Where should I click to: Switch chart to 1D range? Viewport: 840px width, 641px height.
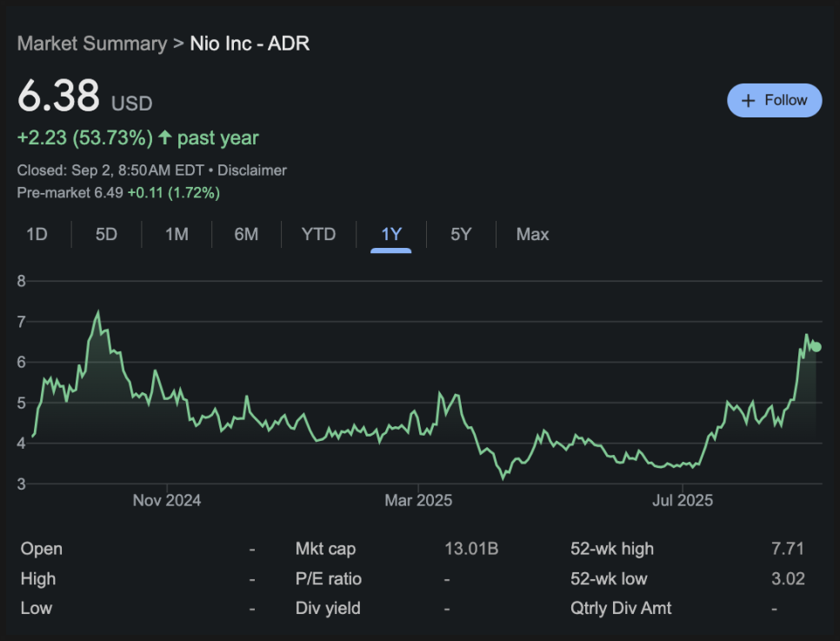coord(37,234)
